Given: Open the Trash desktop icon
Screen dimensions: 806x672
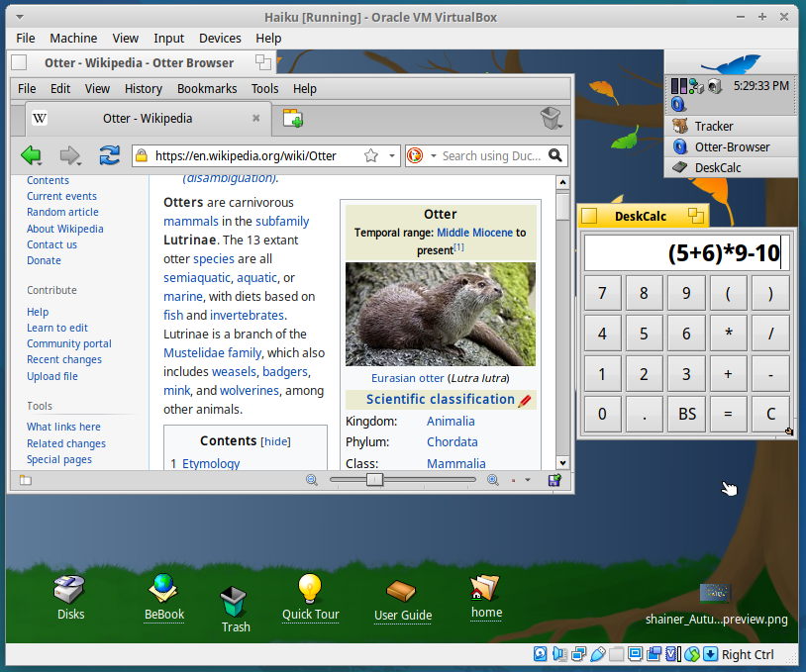Looking at the screenshot, I should pyautogui.click(x=234, y=602).
